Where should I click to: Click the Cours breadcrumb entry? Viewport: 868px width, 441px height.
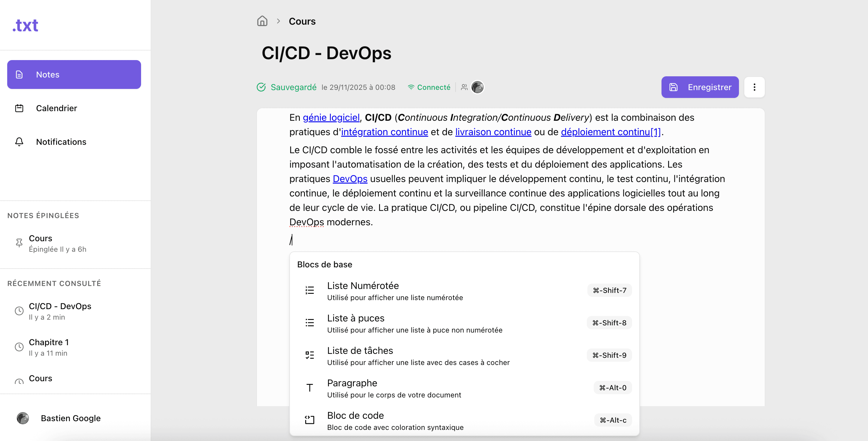(x=302, y=21)
